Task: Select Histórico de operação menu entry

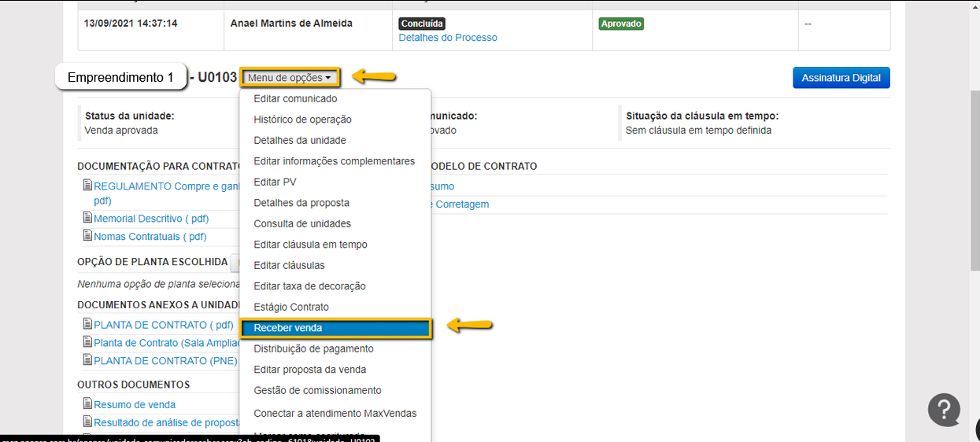Action: click(x=302, y=120)
